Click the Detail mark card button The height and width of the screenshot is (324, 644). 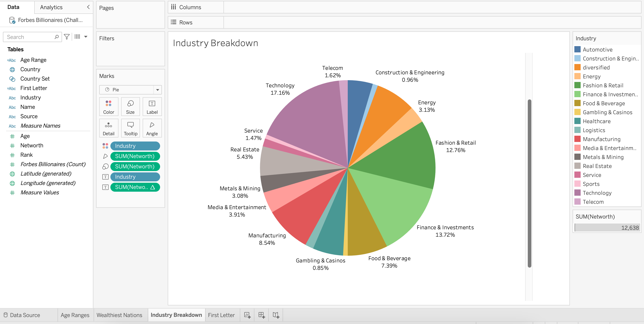click(109, 128)
